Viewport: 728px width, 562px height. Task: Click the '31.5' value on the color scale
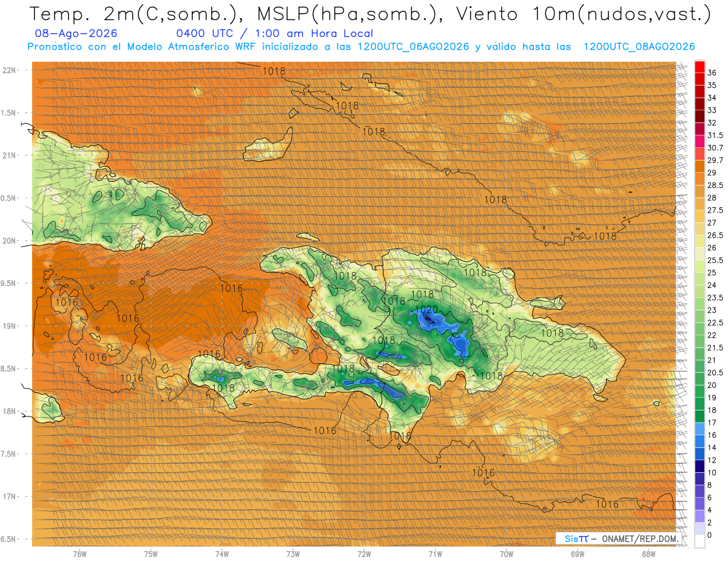click(715, 135)
